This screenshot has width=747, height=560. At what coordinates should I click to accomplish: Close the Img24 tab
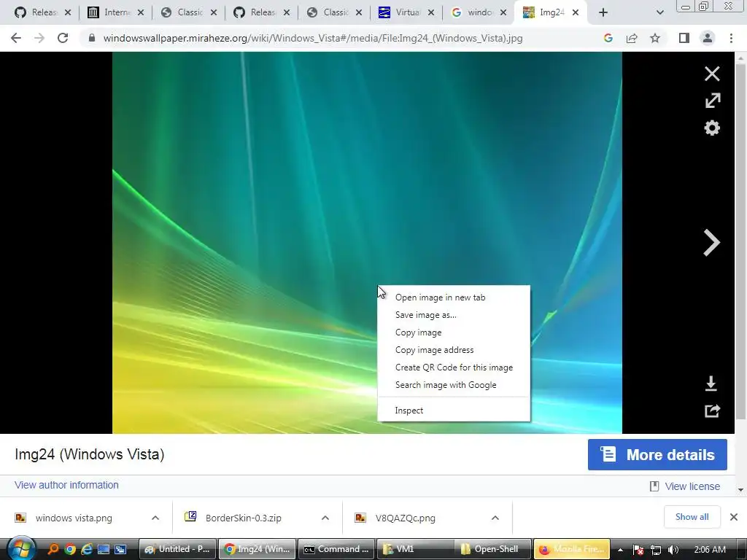576,13
